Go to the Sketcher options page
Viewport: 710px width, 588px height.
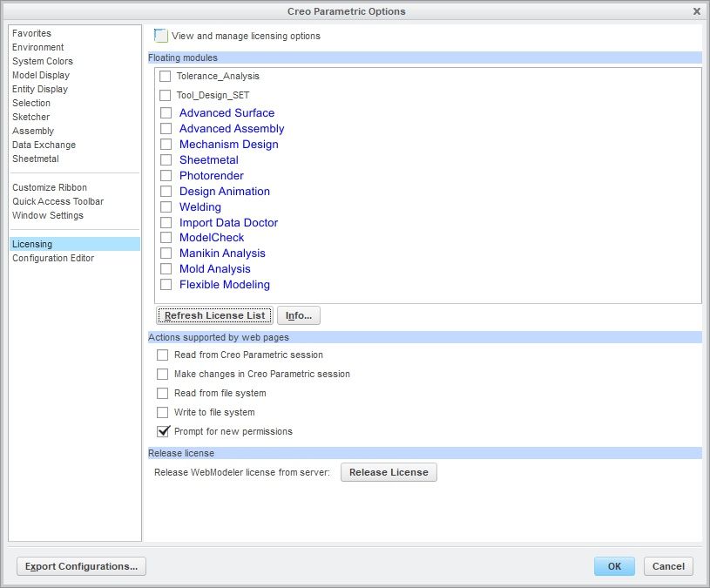tap(31, 117)
